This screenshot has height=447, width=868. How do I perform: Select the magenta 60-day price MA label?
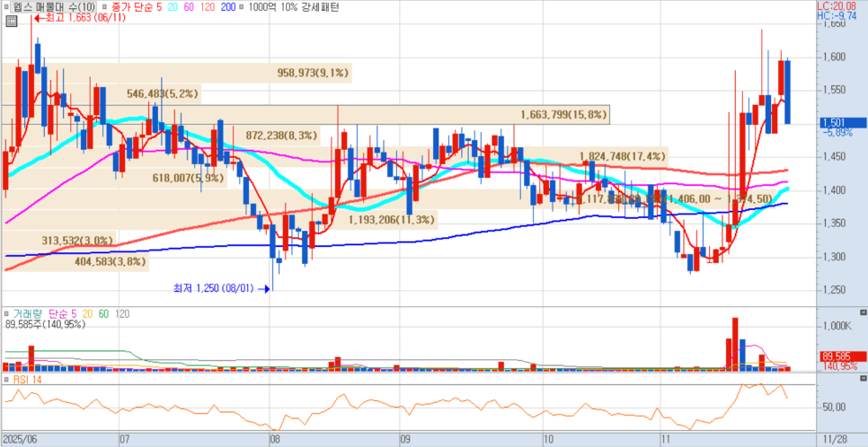[x=190, y=7]
